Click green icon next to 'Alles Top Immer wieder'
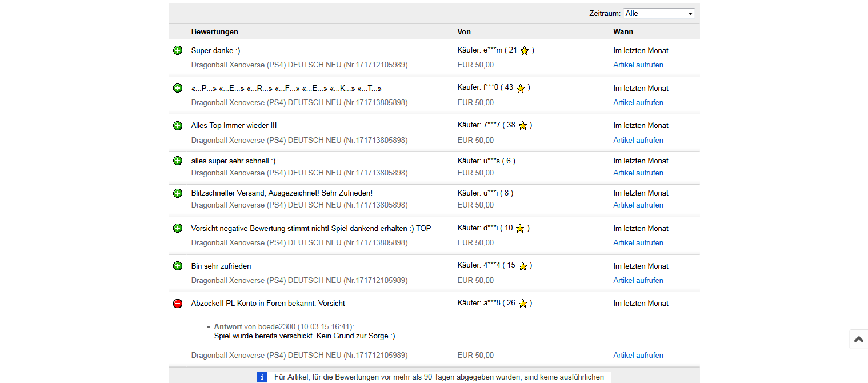 pyautogui.click(x=178, y=125)
